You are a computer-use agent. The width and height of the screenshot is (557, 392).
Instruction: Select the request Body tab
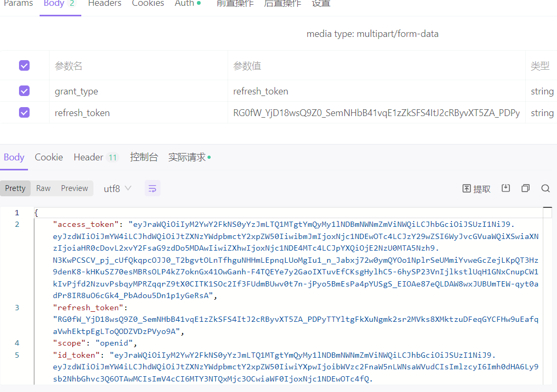(x=60, y=4)
